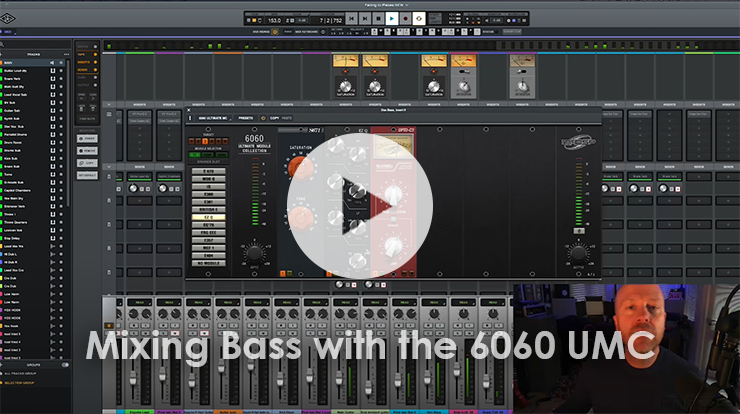Click the transport Play button

pos(391,18)
